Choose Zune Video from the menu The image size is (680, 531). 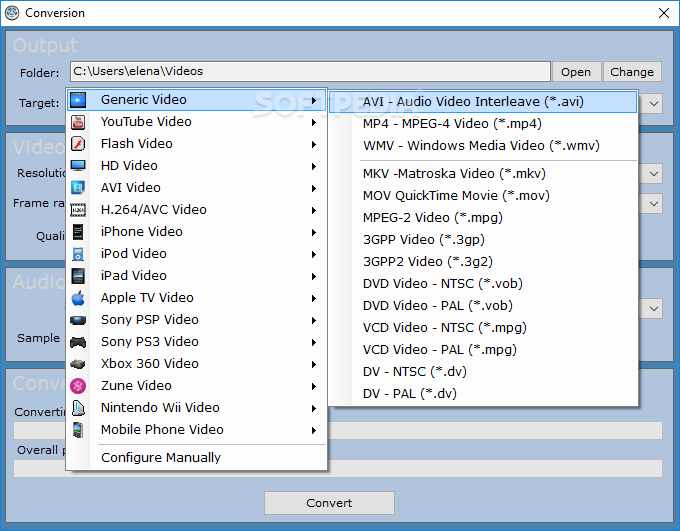196,386
